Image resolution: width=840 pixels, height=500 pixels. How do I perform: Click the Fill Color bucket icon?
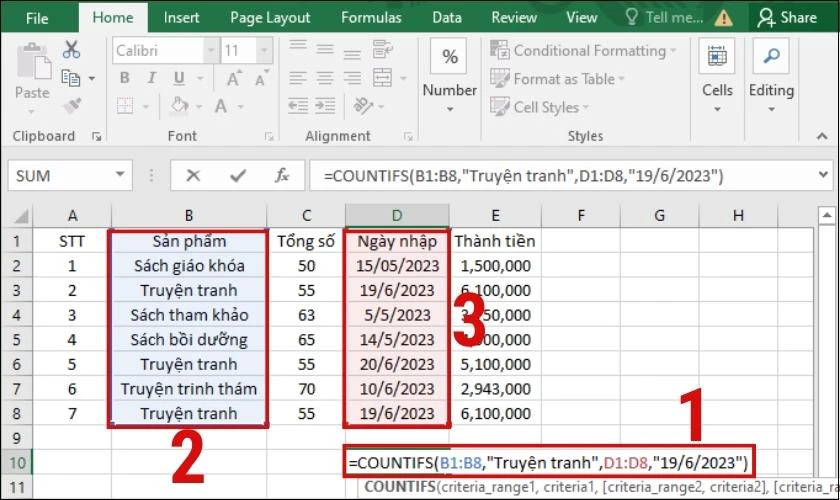point(179,106)
